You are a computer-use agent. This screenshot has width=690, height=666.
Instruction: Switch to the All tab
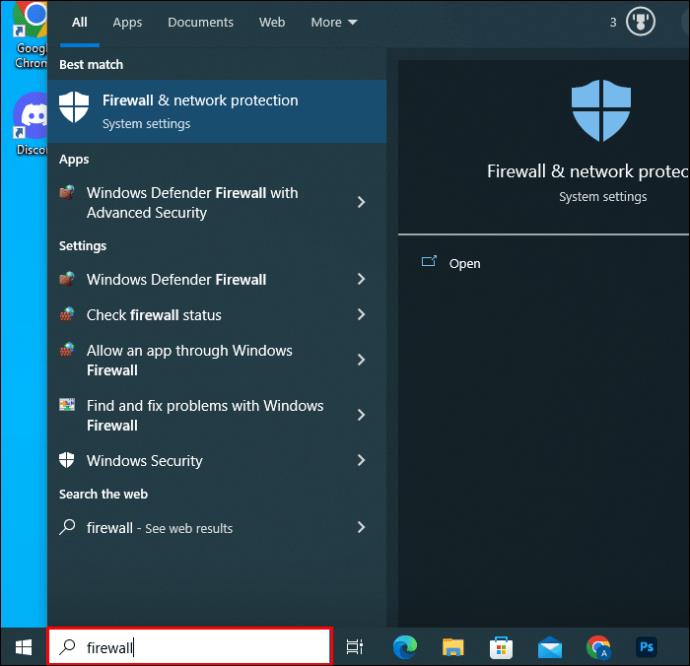pos(80,22)
